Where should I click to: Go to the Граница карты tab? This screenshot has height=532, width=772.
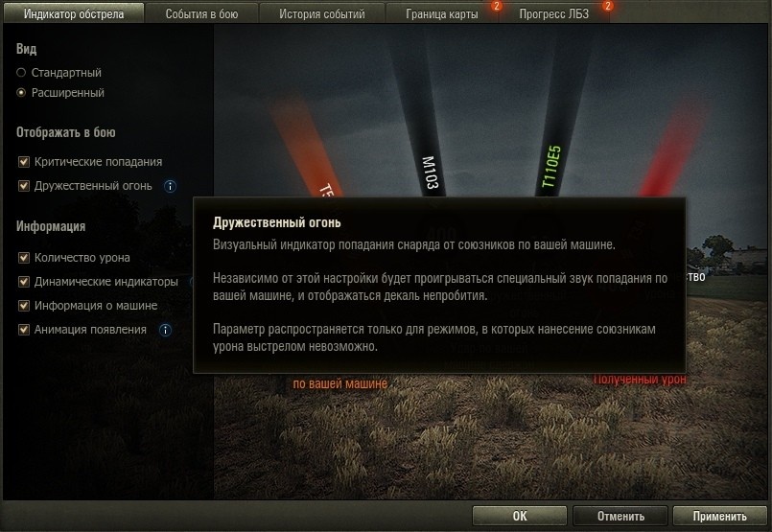pos(442,13)
